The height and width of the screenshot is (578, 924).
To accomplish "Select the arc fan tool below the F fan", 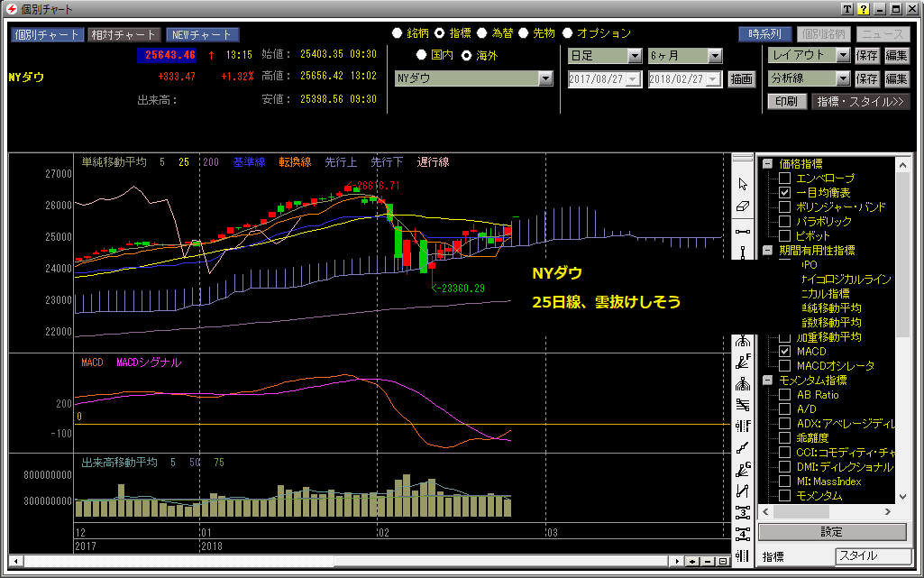I will 743,384.
